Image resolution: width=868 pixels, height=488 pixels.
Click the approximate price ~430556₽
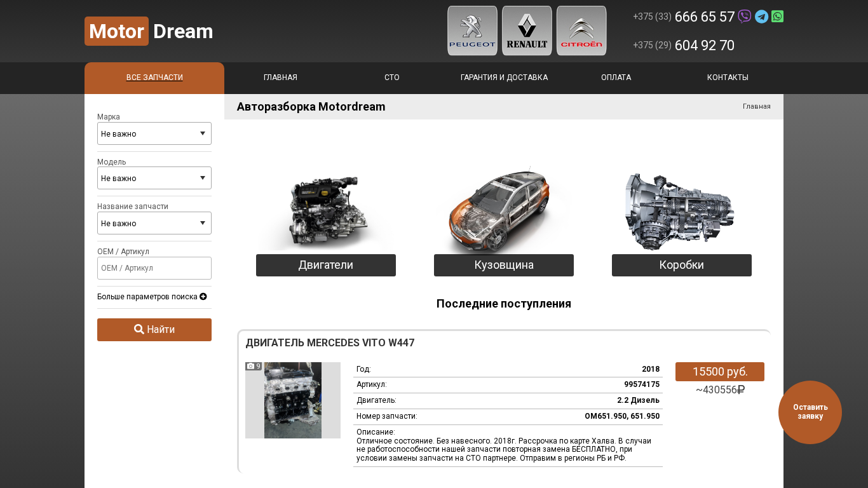(x=720, y=390)
